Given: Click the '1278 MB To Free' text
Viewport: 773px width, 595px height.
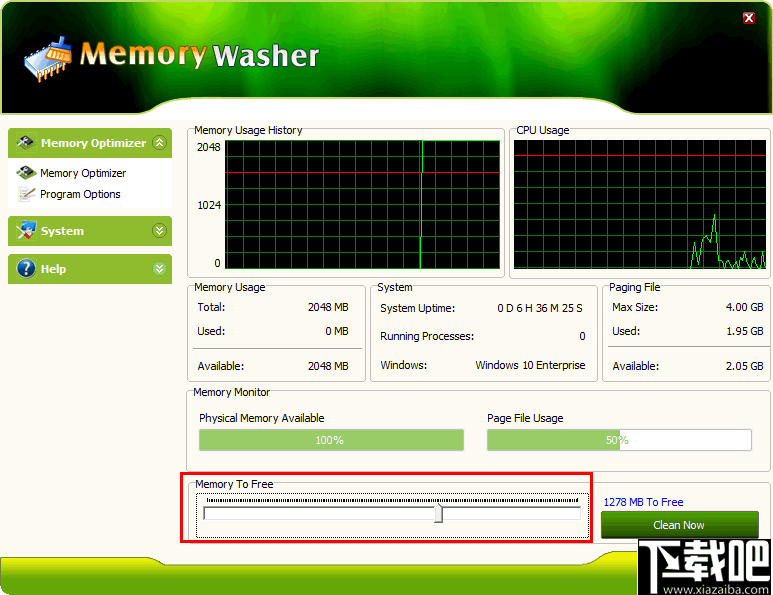Looking at the screenshot, I should pos(643,502).
